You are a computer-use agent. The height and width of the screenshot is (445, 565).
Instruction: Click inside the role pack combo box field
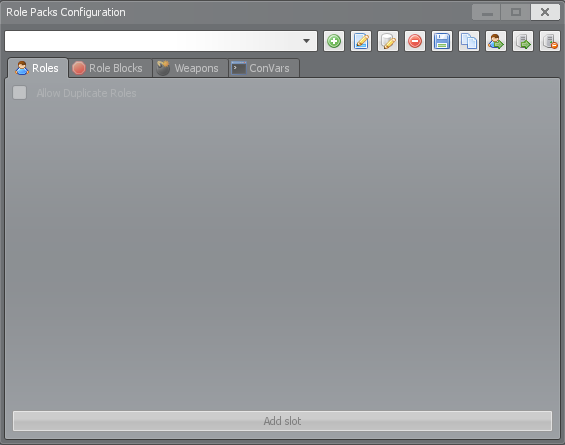point(161,41)
